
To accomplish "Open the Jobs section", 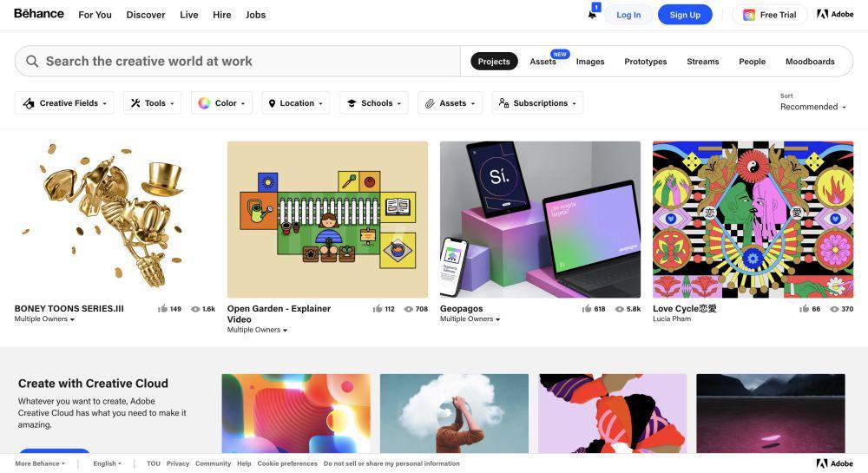I will tap(255, 15).
